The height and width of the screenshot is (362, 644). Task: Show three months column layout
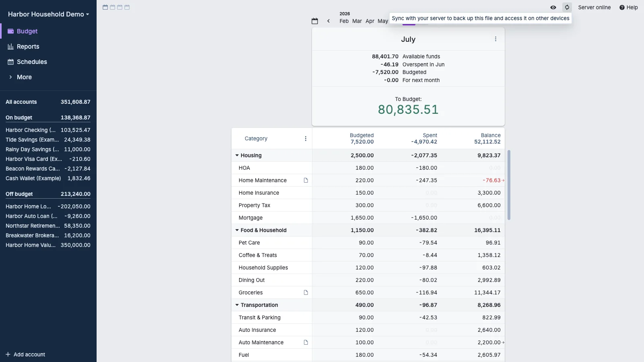click(120, 7)
